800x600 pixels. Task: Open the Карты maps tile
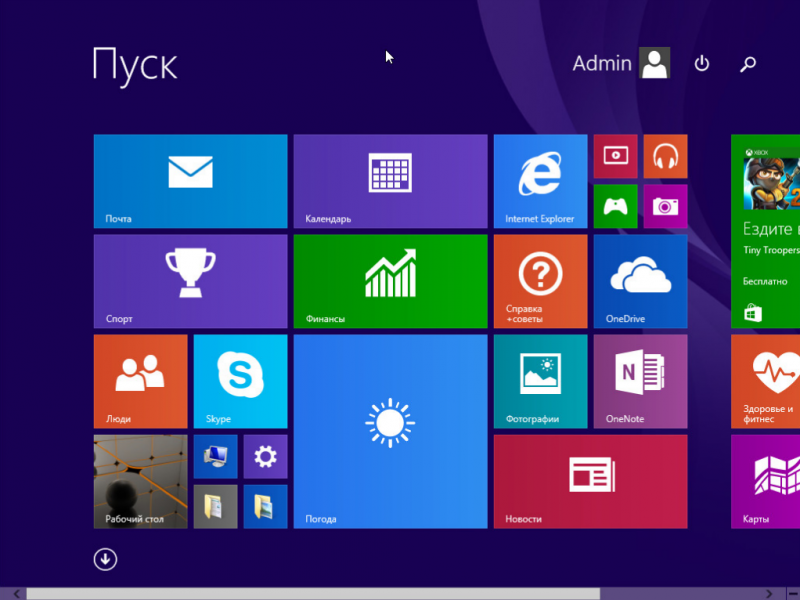tap(765, 481)
